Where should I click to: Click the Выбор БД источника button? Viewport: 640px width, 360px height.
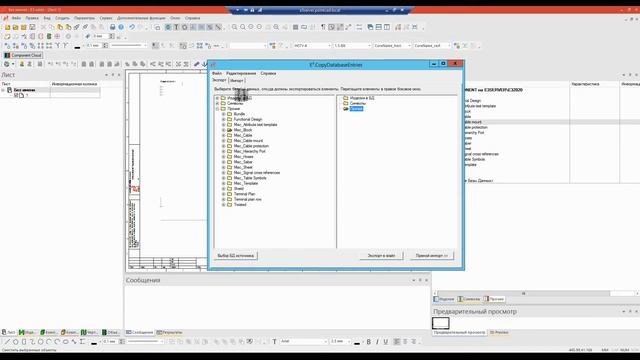(236, 256)
